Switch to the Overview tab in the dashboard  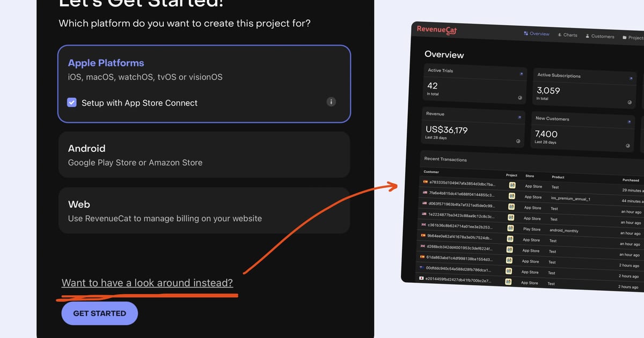537,33
